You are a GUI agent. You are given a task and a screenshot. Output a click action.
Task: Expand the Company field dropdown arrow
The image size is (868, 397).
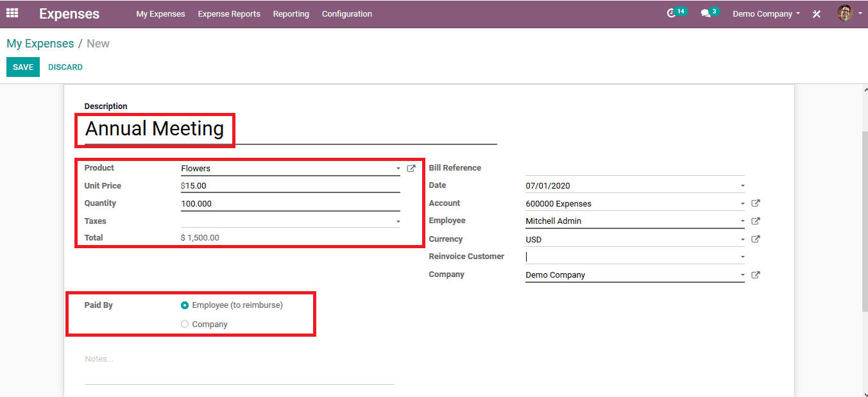pos(742,275)
